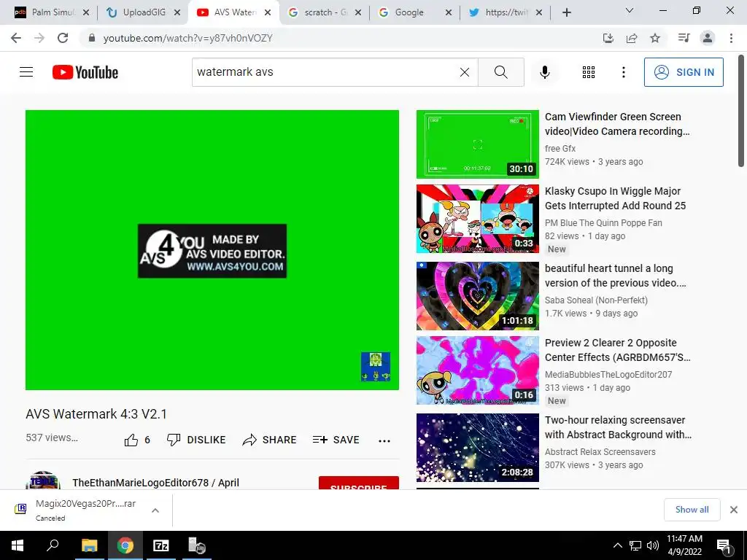
Task: Click the SIGN IN button
Action: (684, 72)
